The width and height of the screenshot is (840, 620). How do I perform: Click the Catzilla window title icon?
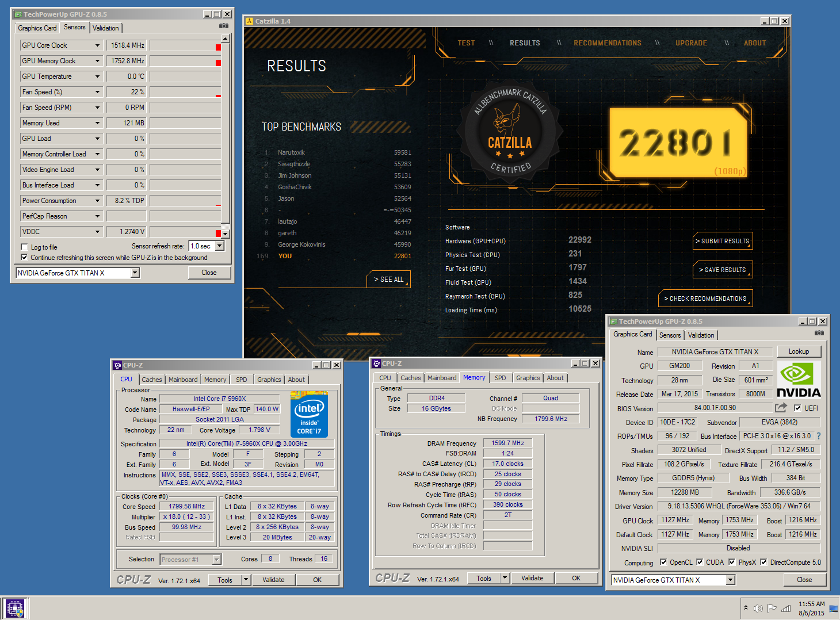tap(249, 21)
